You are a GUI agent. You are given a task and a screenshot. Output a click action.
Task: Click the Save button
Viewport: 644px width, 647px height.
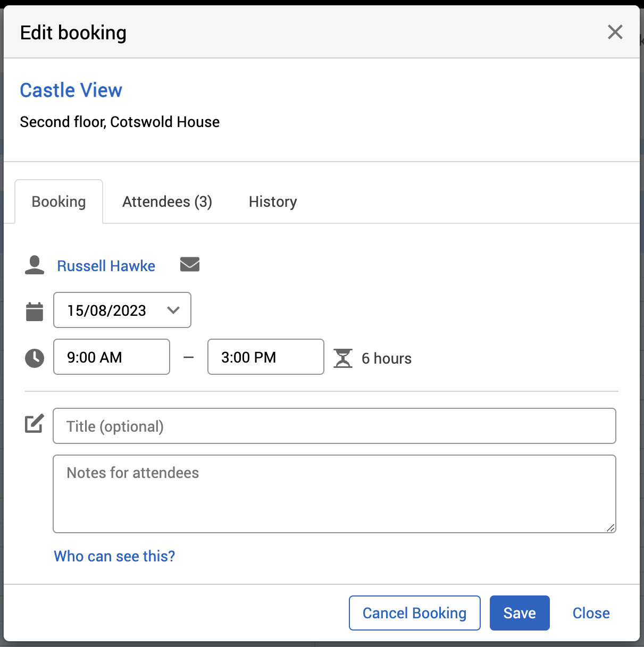pyautogui.click(x=519, y=613)
